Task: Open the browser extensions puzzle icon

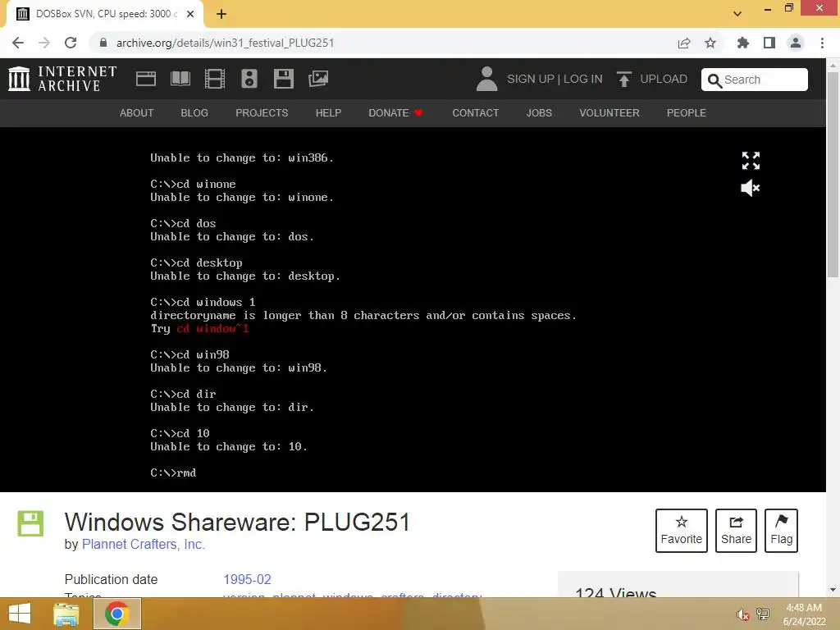Action: point(742,43)
